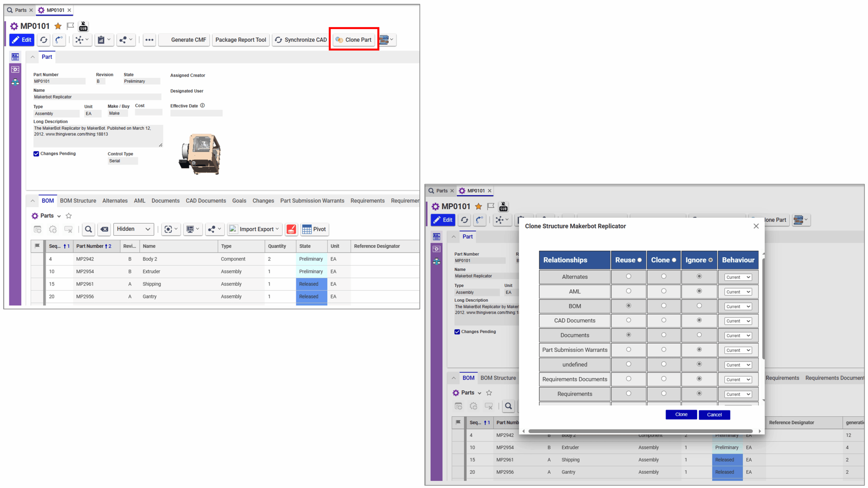Click remove row icon in left BOM toolbar
Screen dimensions: 868x488
68,229
